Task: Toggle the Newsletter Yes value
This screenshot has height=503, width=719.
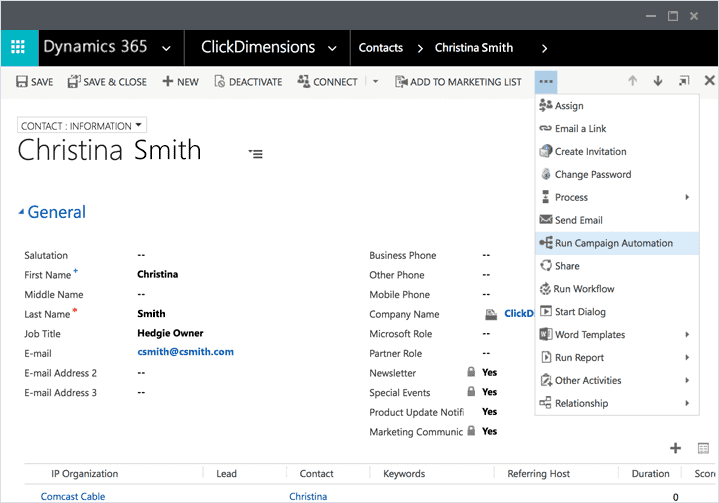Action: [x=489, y=372]
